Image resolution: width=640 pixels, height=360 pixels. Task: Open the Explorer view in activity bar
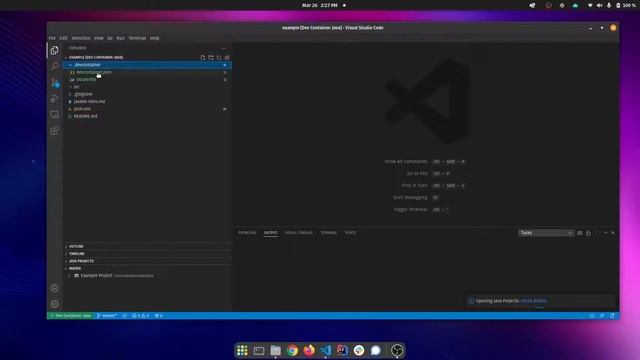[x=54, y=51]
